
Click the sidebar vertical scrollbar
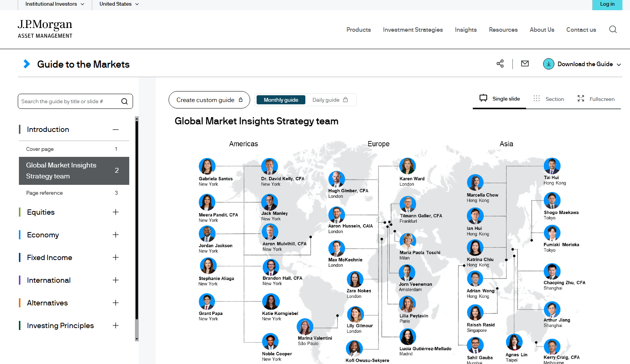pos(137,229)
